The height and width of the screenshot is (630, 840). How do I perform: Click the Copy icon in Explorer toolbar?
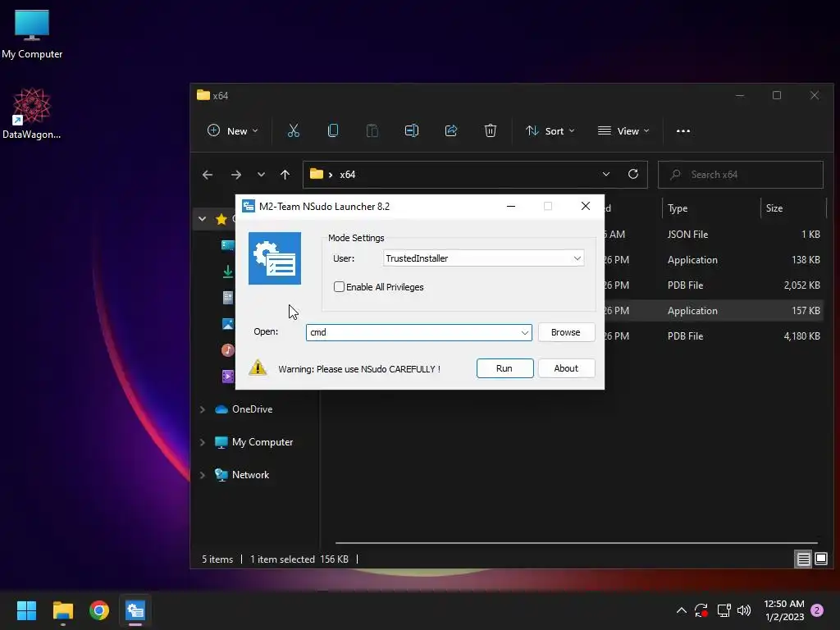tap(333, 130)
